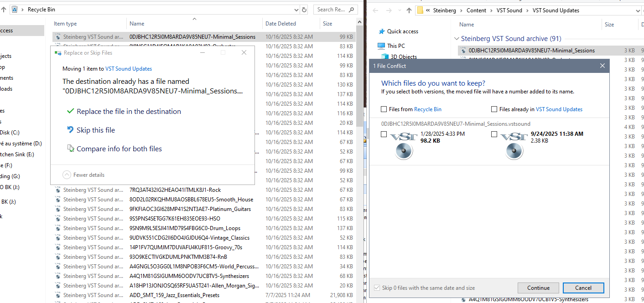Select the Smooth_House file row
The image size is (644, 303).
204,200
